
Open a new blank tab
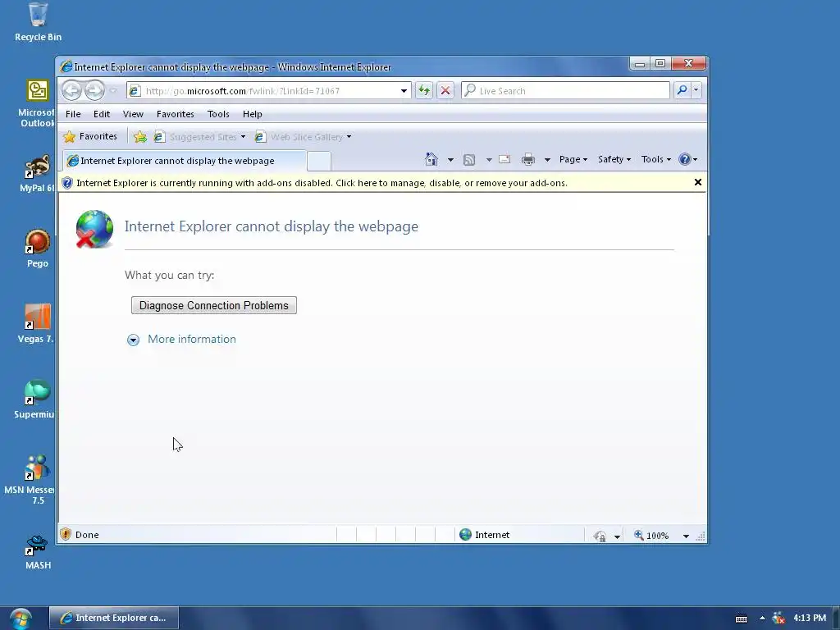(x=319, y=162)
